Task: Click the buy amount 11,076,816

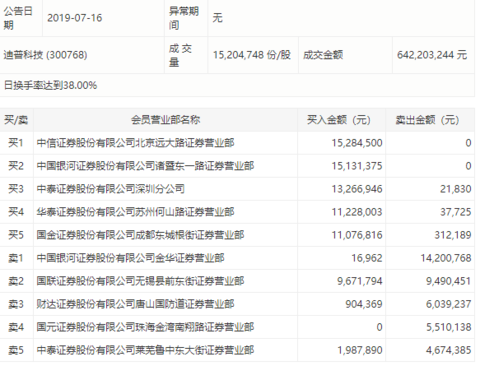Action: (x=357, y=235)
